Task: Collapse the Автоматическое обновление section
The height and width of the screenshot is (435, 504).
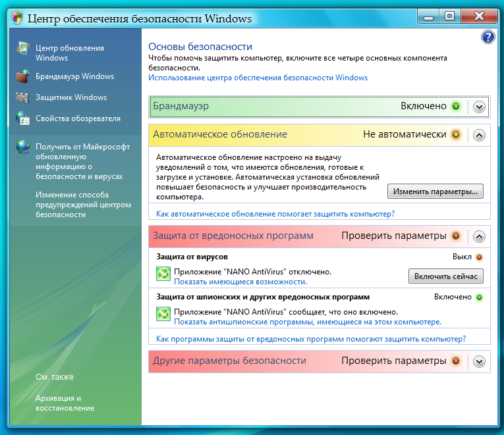Action: [x=479, y=135]
